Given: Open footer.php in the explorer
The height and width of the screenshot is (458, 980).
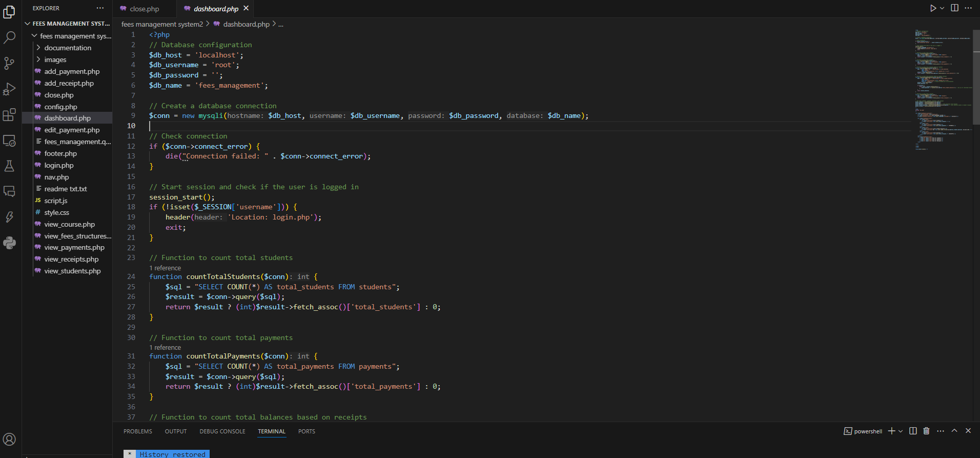Looking at the screenshot, I should coord(67,153).
